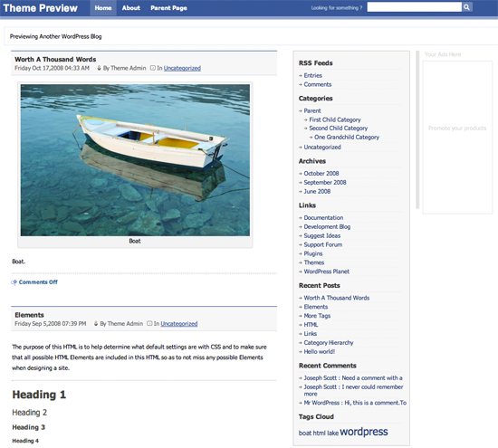
Task: Open the About page in navigation
Action: [131, 8]
